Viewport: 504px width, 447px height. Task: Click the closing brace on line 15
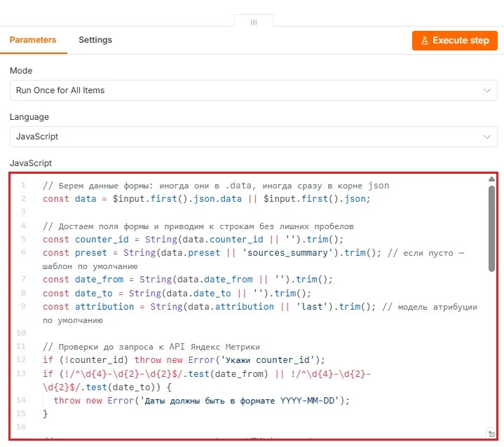pos(46,414)
